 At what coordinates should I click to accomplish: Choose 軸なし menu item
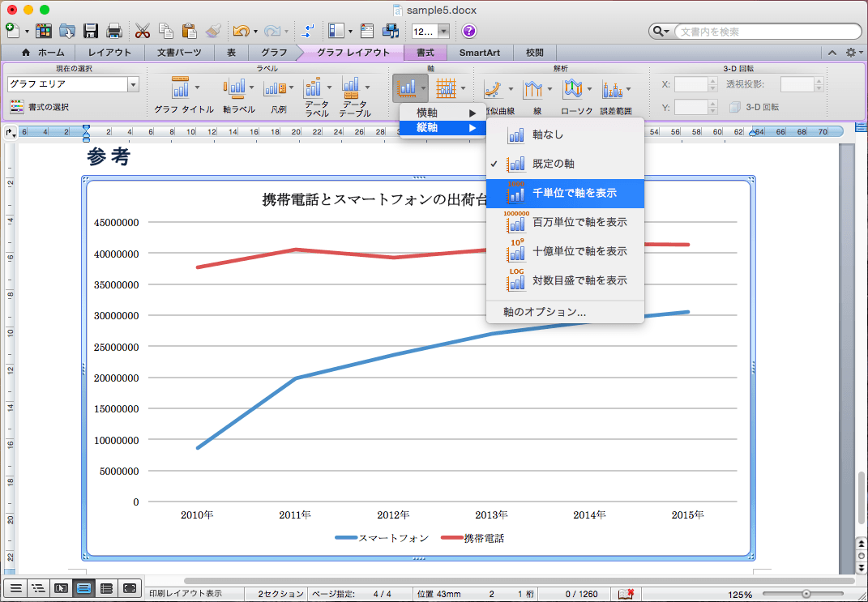(x=565, y=134)
